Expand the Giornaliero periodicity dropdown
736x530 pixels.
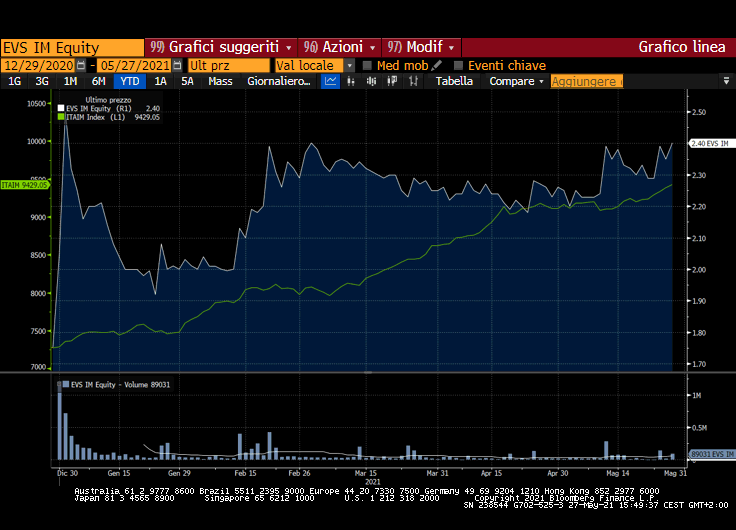pos(279,81)
